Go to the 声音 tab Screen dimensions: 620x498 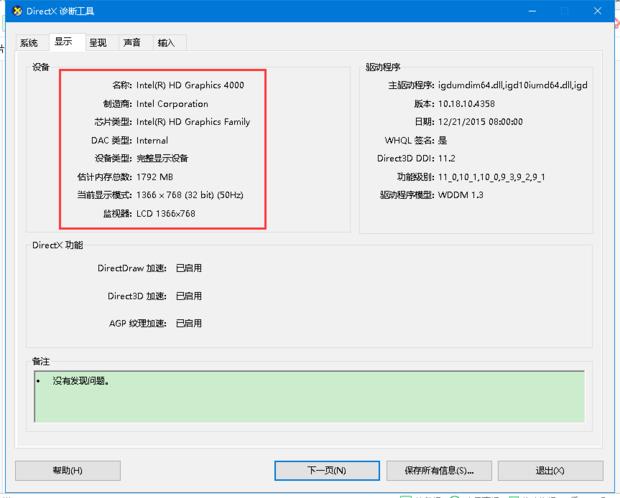132,43
